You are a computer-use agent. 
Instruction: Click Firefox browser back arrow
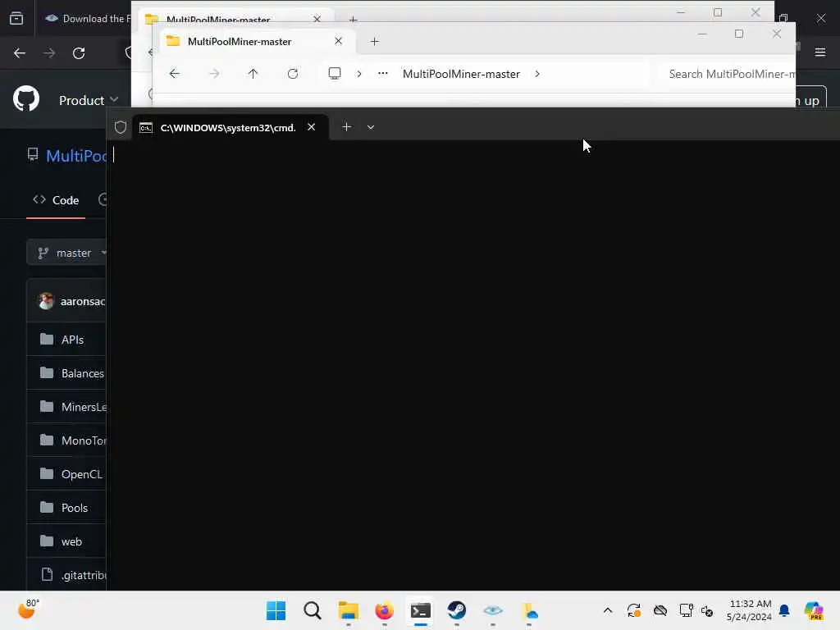(20, 53)
